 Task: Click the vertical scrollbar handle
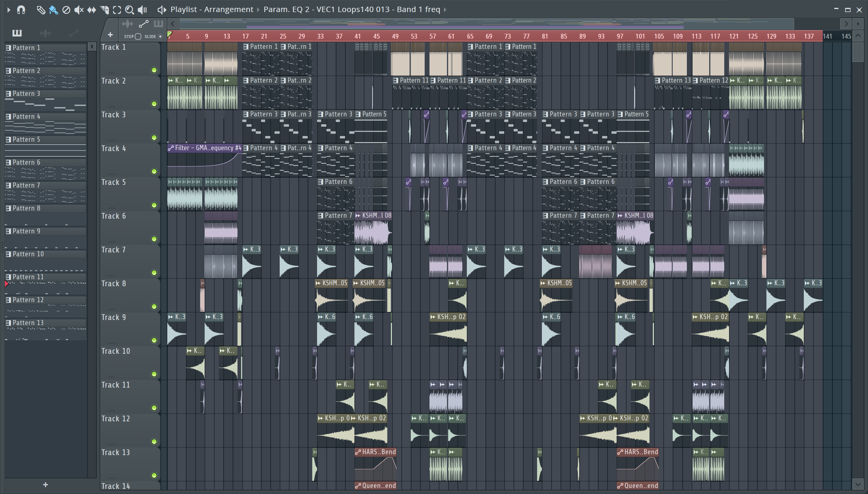[x=858, y=52]
